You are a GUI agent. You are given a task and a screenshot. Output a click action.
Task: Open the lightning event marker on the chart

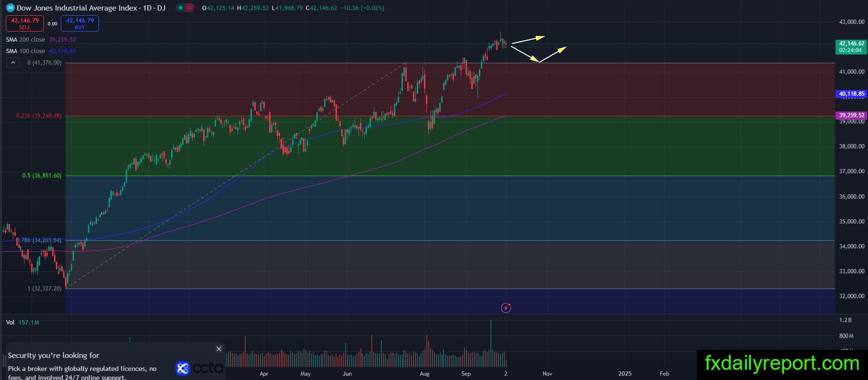[x=506, y=308]
